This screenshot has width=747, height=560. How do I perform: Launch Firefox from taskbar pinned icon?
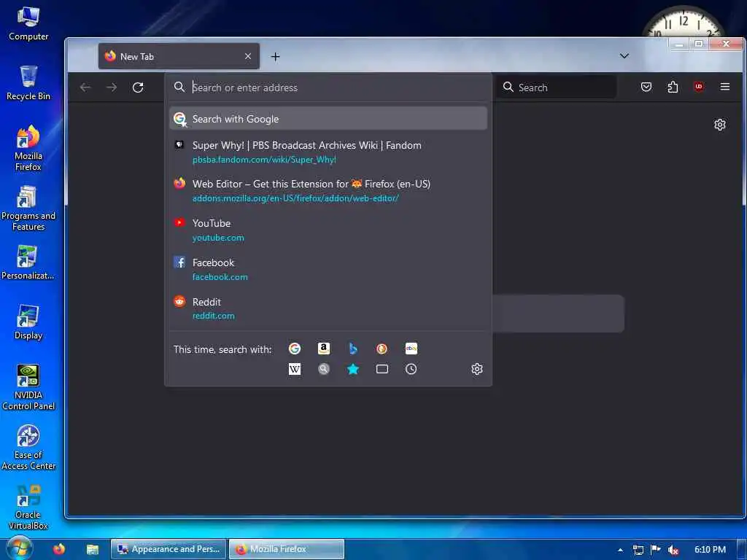(59, 549)
